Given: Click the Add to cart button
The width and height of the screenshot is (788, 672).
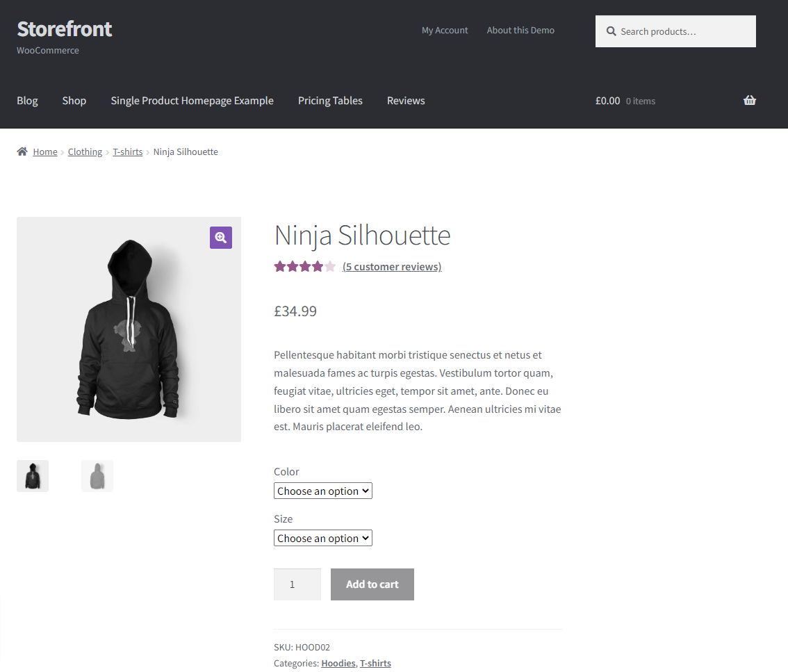Looking at the screenshot, I should [372, 584].
